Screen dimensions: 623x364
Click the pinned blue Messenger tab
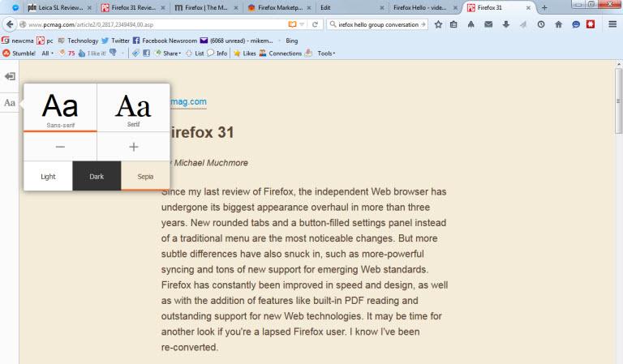click(15, 7)
